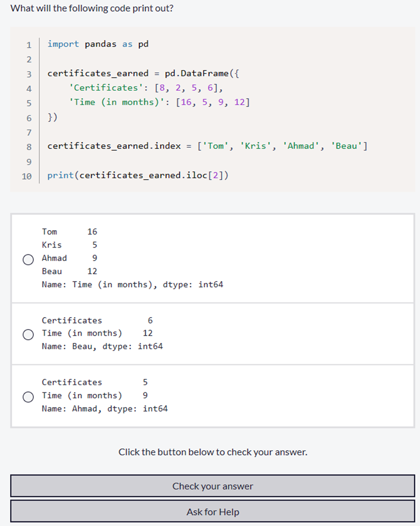Click the question text about code output
420x526 pixels.
(x=92, y=8)
